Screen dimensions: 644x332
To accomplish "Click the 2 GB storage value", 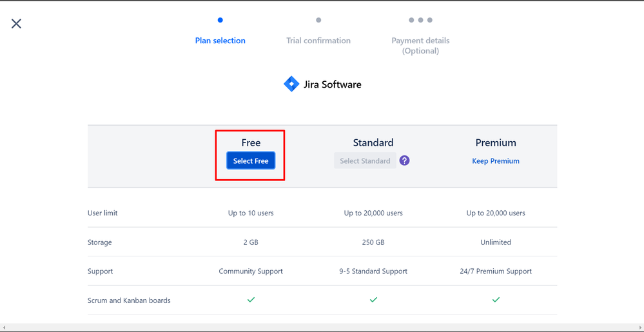I will pos(251,242).
